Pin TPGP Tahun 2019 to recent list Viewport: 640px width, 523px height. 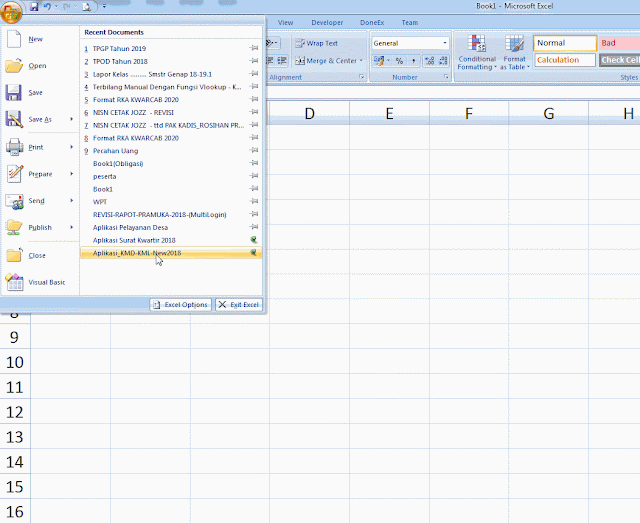click(254, 48)
